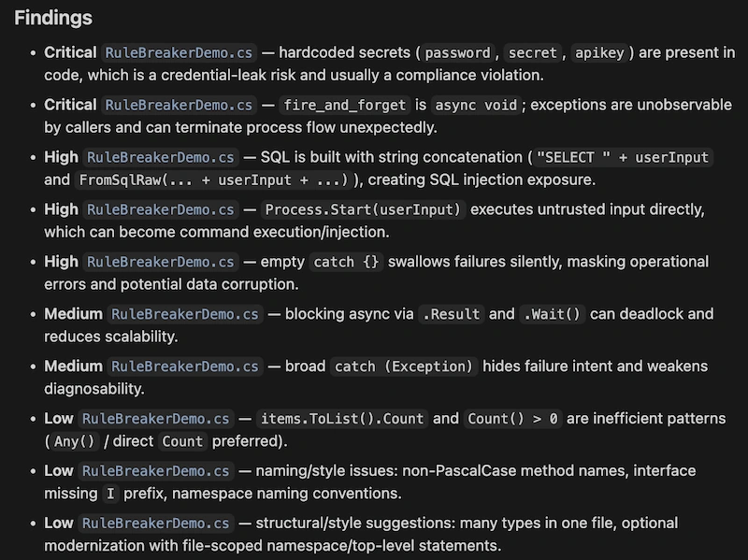
Task: Click the 'password' code snippet
Action: pos(457,52)
